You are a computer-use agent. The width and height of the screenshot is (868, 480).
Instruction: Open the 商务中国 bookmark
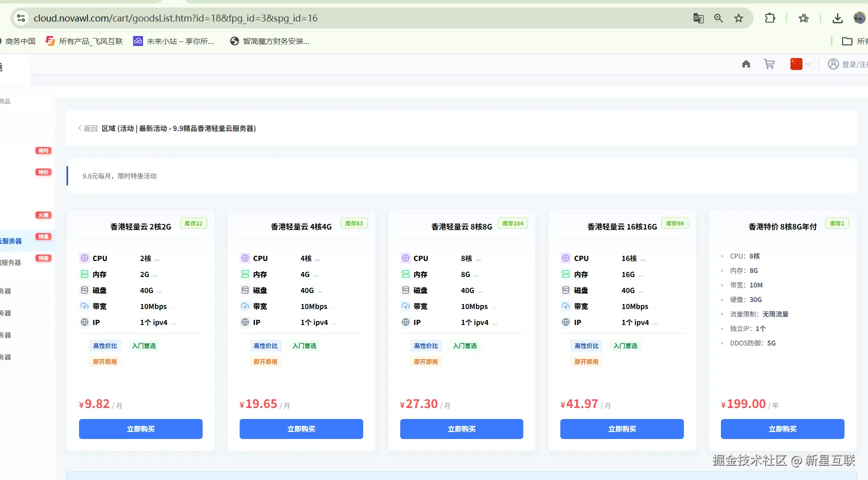coord(18,41)
